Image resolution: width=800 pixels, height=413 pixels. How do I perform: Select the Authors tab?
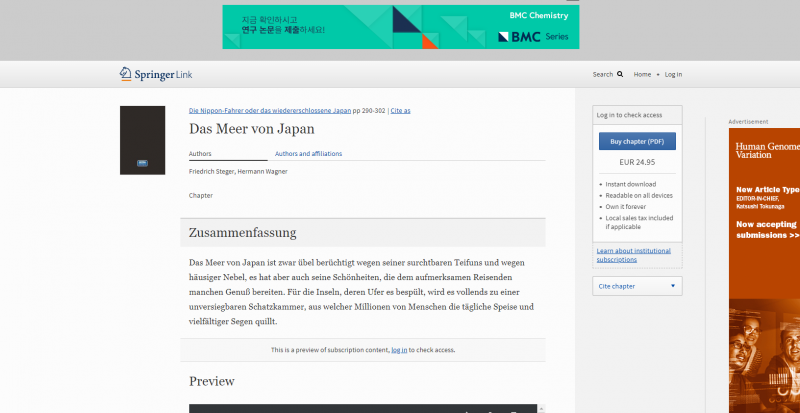pos(200,154)
